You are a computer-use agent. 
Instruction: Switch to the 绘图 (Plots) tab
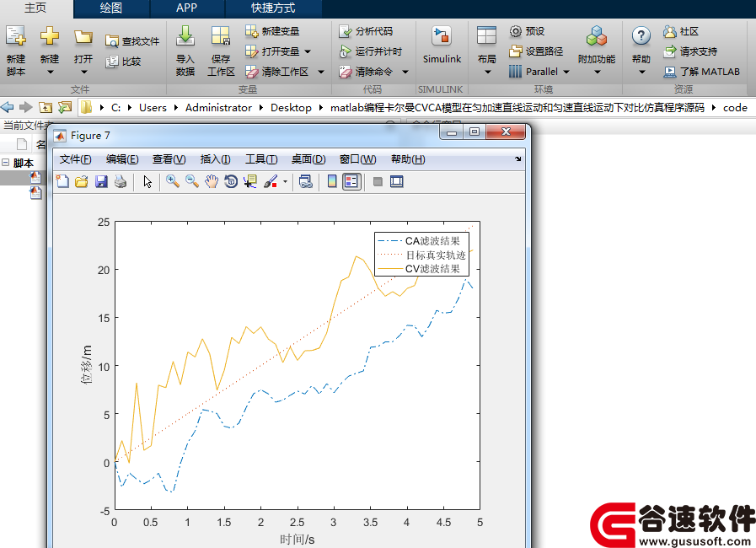(111, 8)
